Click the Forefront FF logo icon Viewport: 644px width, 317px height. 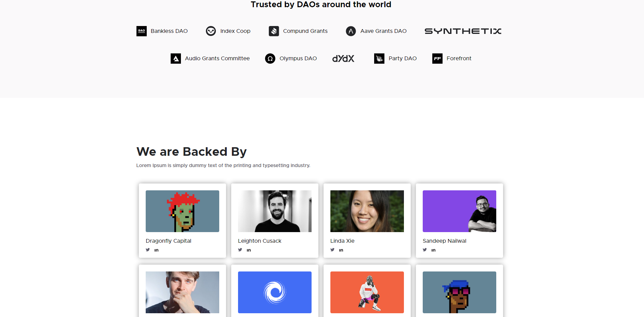pos(437,59)
